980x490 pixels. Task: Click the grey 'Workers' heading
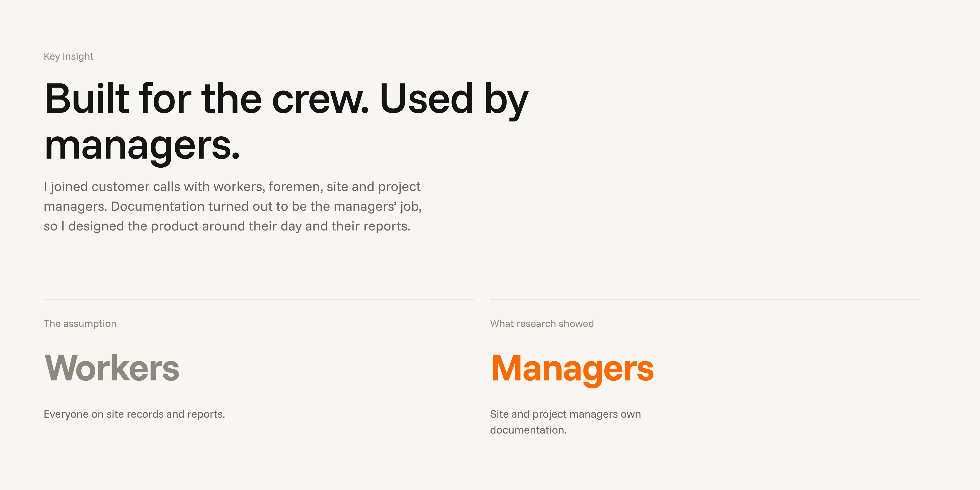coord(112,368)
